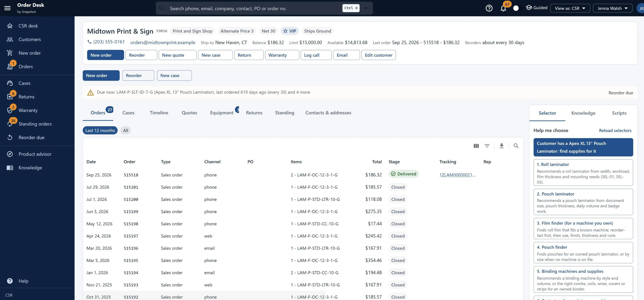
Task: Open the Scripts tab in the right panel
Action: 619,113
